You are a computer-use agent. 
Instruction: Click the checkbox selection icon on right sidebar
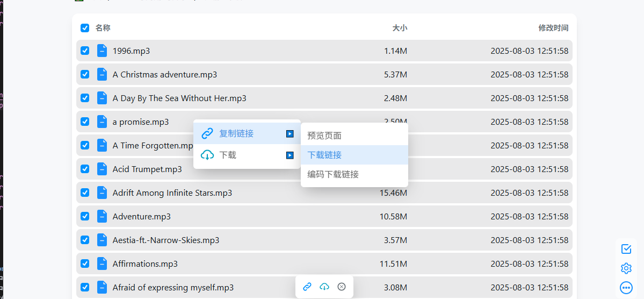click(626, 249)
